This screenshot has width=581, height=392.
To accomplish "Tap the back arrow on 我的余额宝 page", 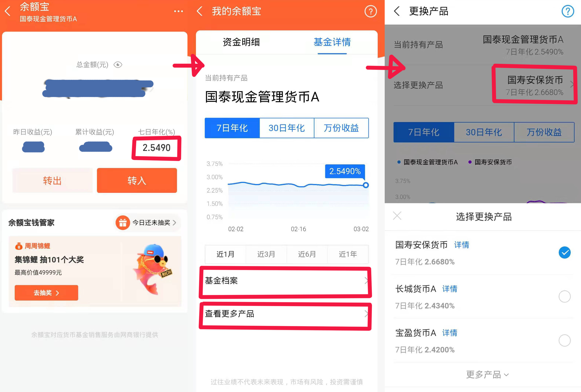I will 199,11.
